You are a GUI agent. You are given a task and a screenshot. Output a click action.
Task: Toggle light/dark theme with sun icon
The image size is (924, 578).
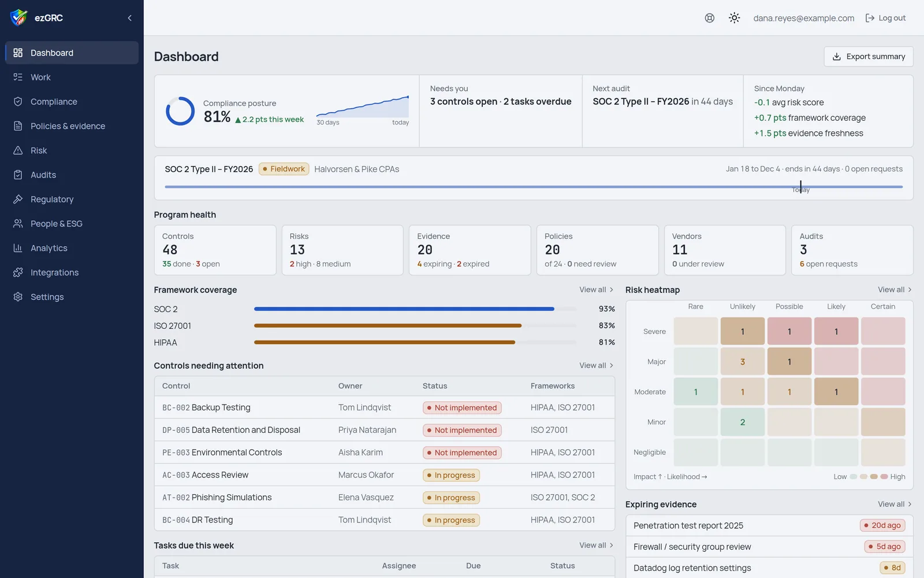735,18
